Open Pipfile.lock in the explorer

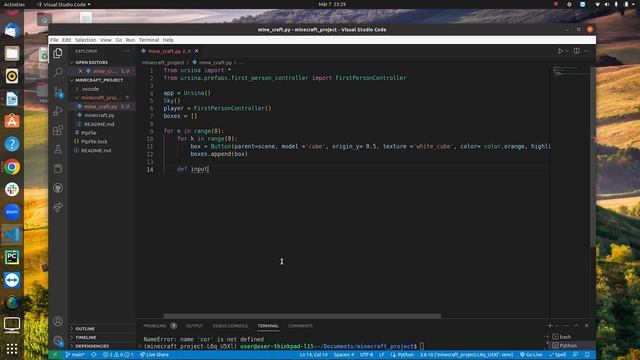[x=94, y=142]
